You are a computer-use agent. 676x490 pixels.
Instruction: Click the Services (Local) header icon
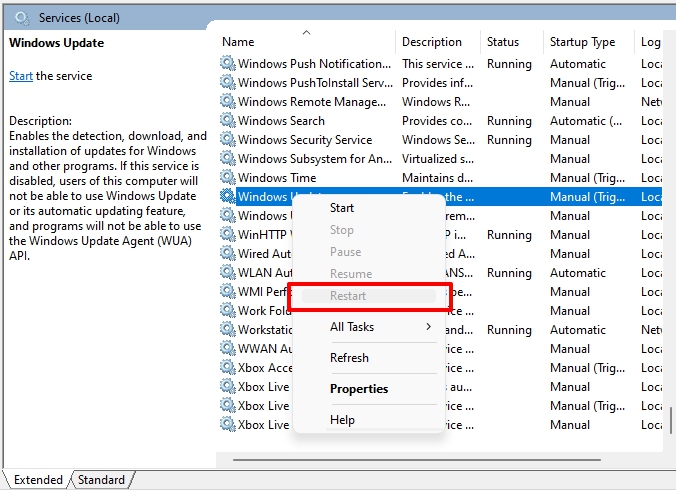pos(22,18)
